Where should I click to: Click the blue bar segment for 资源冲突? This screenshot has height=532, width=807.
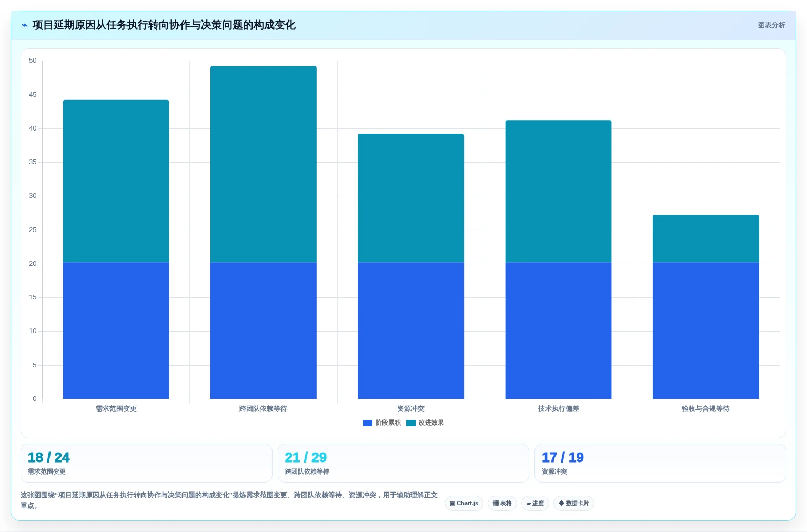[411, 330]
